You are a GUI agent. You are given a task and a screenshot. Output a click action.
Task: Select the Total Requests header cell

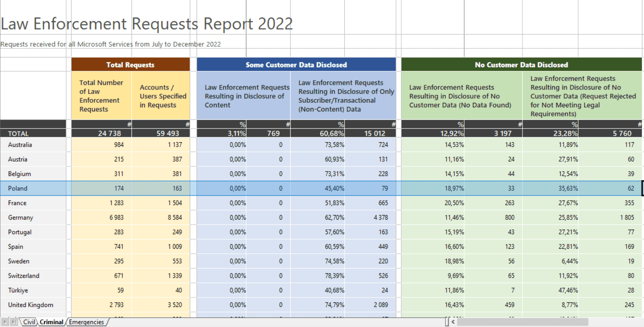(x=130, y=64)
